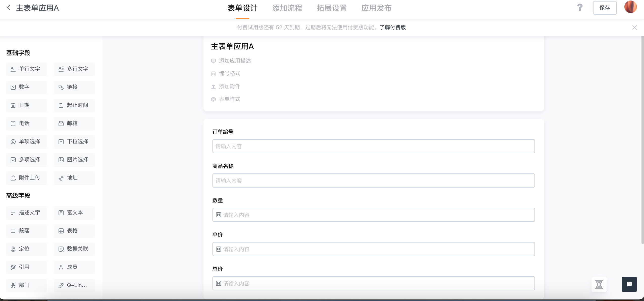Open the hourglass history icon
The height and width of the screenshot is (301, 644).
click(x=599, y=284)
